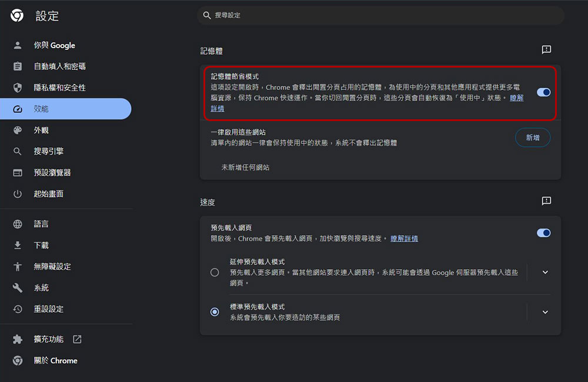Collapse 標準預先載入模式 details chevron
Image resolution: width=588 pixels, height=382 pixels.
(544, 312)
